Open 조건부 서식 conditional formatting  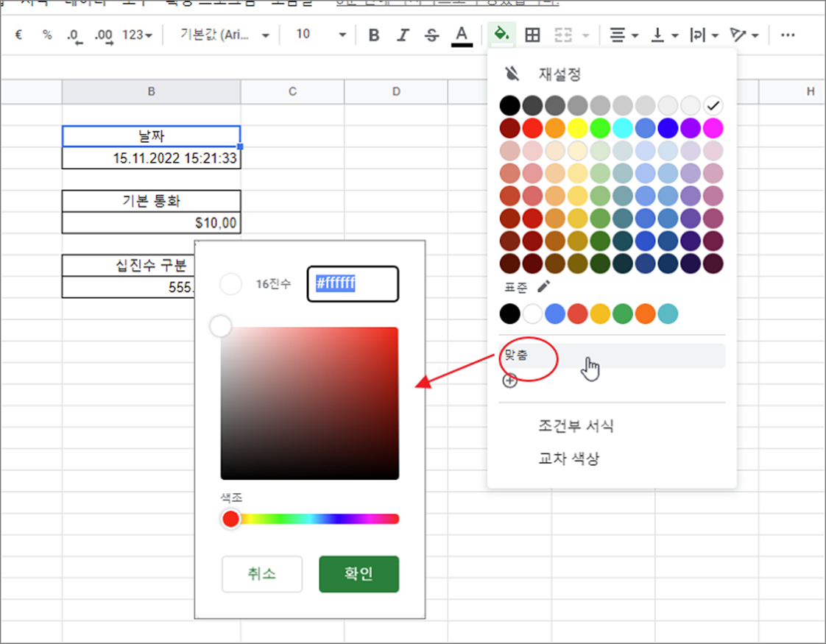pyautogui.click(x=576, y=425)
